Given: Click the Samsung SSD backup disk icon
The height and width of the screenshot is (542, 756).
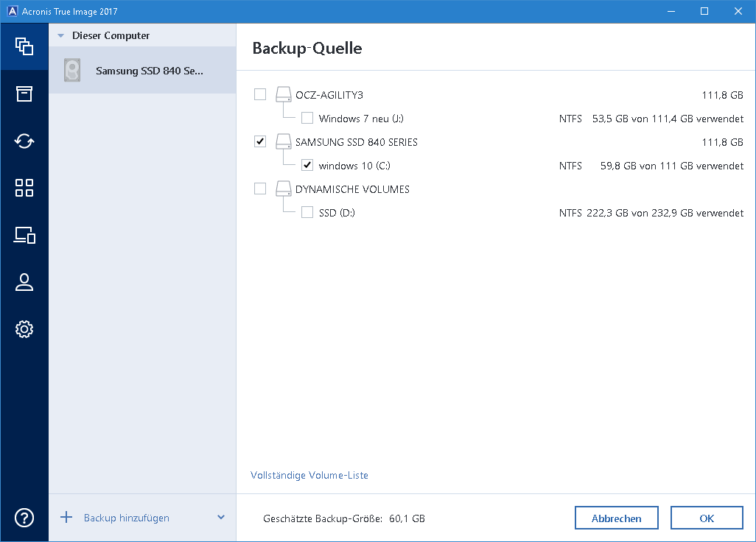Looking at the screenshot, I should tap(72, 71).
